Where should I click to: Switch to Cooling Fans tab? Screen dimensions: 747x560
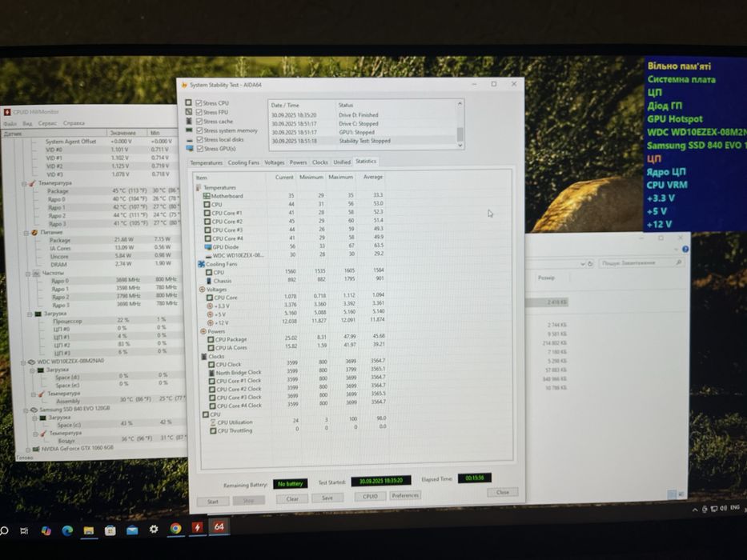tap(243, 163)
